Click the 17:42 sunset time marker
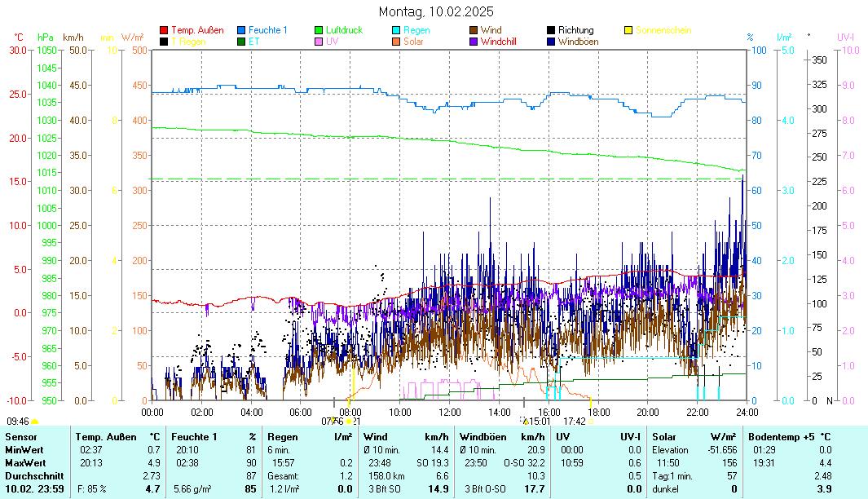The height and width of the screenshot is (499, 868). pyautogui.click(x=574, y=422)
